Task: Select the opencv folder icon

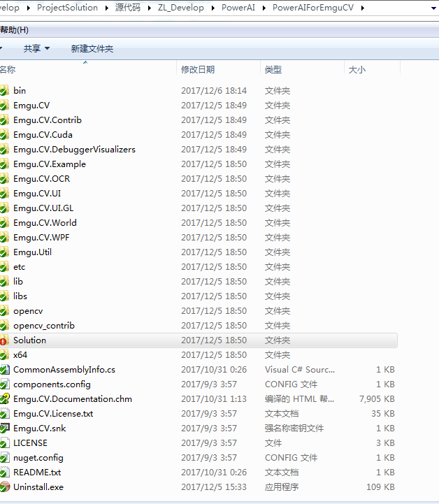Action: click(4, 311)
